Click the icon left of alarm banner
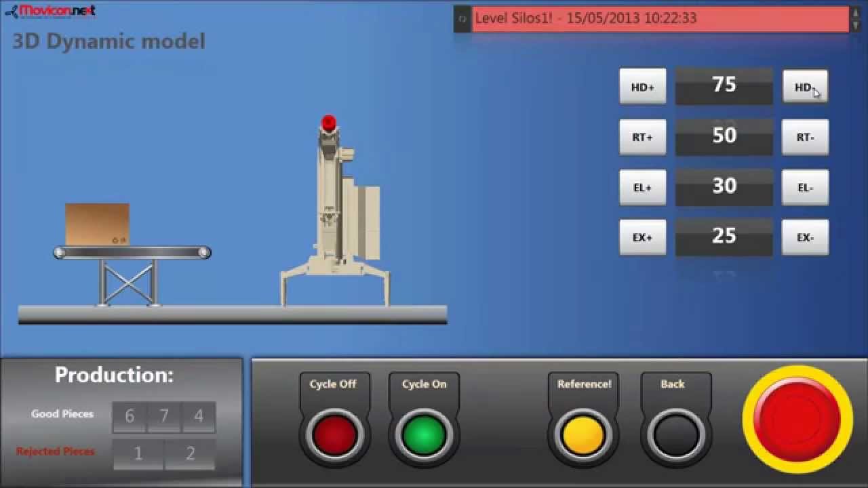The image size is (868, 488). tap(462, 19)
